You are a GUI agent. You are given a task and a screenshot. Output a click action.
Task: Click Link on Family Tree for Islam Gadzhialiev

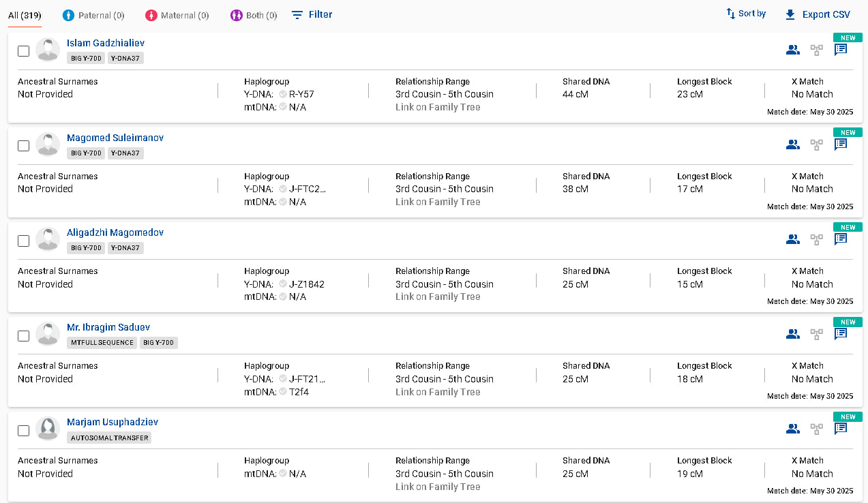click(x=438, y=107)
